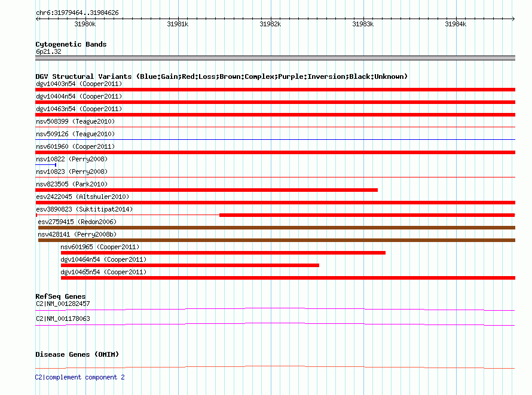The width and height of the screenshot is (532, 395).
Task: Open the C2|complement component 2 link
Action: coord(80,377)
